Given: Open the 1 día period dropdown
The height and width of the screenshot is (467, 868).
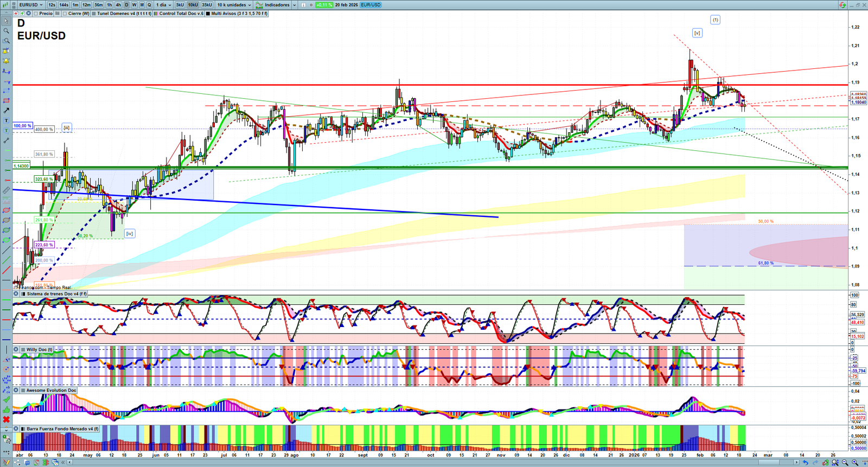Looking at the screenshot, I should (x=163, y=5).
